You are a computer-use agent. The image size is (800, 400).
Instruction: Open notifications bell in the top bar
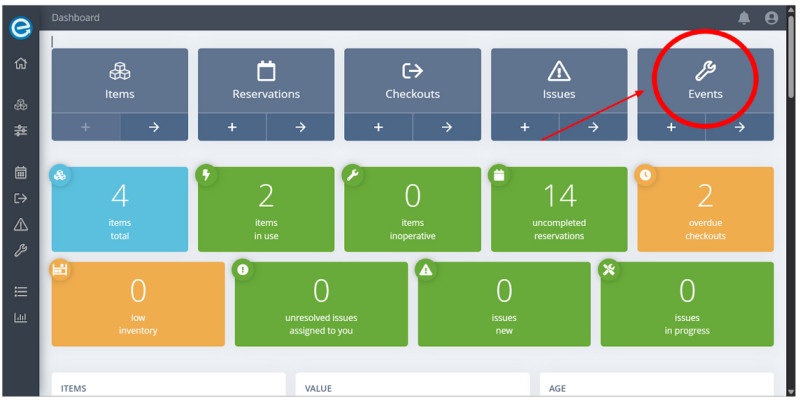pyautogui.click(x=744, y=18)
